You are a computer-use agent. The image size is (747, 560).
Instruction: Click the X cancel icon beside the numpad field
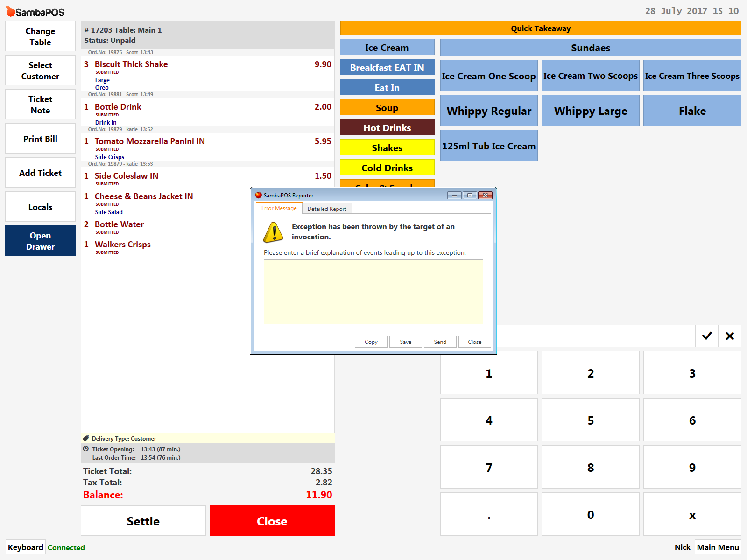(x=730, y=336)
